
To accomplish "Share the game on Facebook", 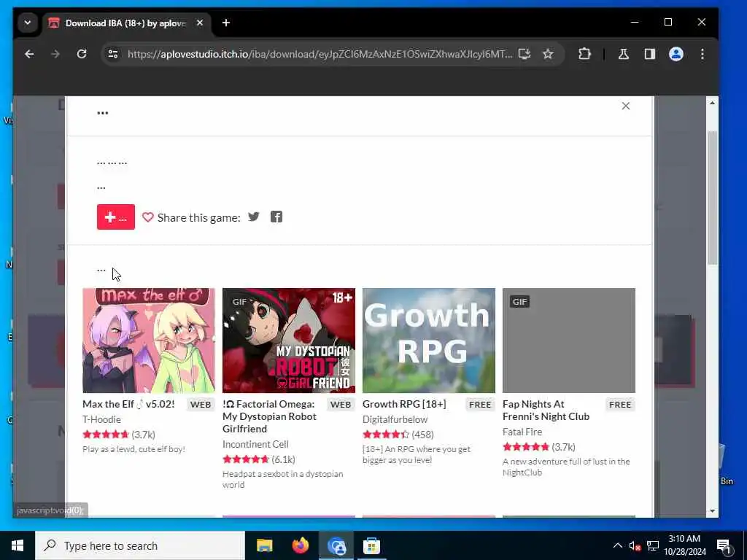I will tap(276, 217).
